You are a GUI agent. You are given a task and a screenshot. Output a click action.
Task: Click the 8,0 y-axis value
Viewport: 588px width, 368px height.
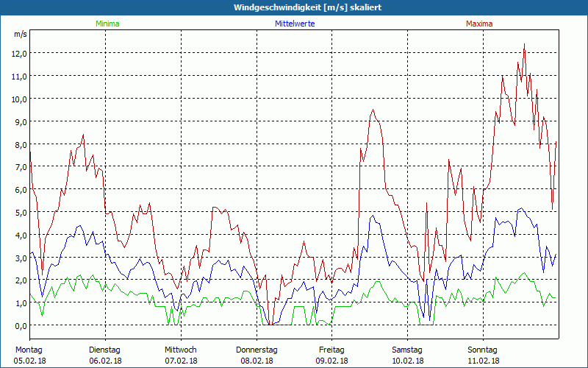[18, 144]
